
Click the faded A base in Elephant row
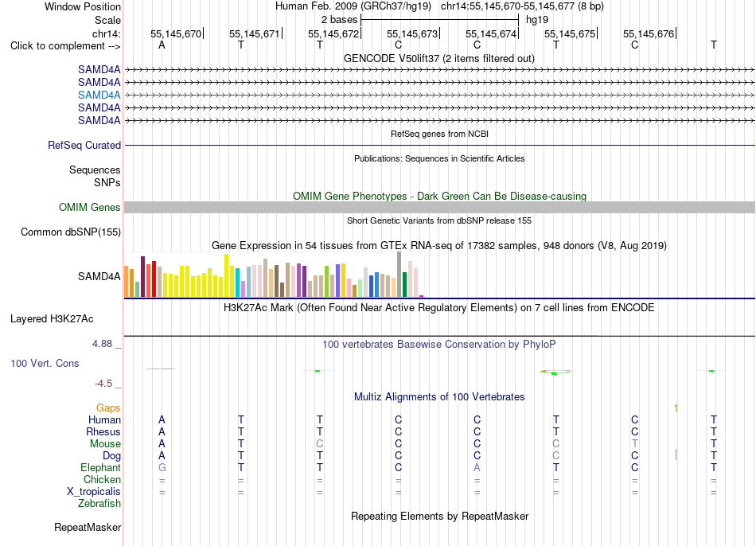[x=477, y=468]
